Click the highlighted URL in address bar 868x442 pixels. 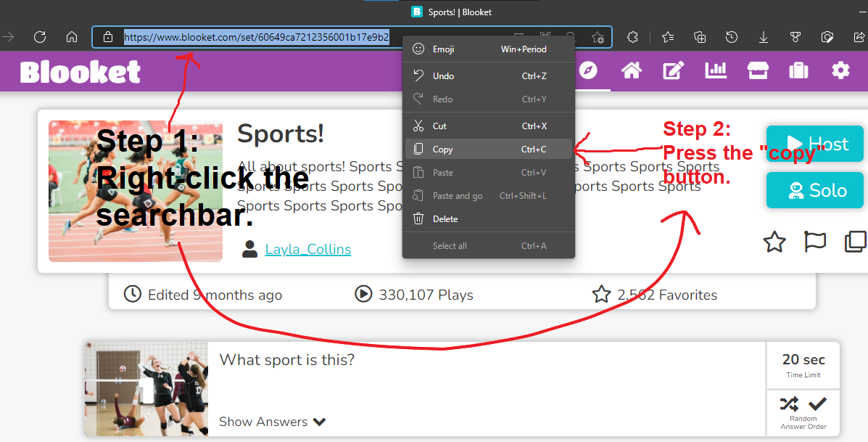(x=256, y=37)
